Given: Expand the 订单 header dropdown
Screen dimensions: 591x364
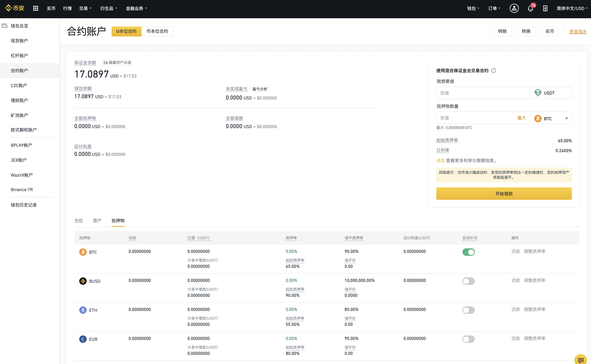Looking at the screenshot, I should (x=494, y=8).
